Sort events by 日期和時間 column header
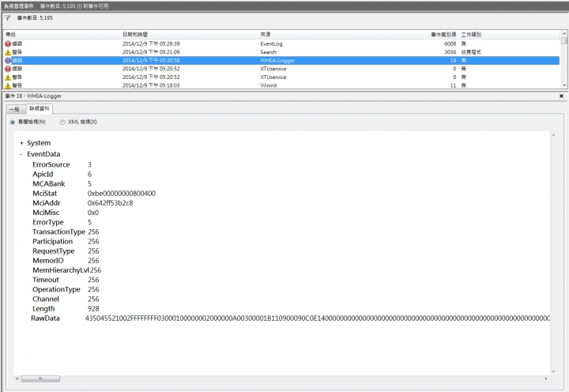Image resolution: width=569 pixels, height=392 pixels. coord(135,35)
